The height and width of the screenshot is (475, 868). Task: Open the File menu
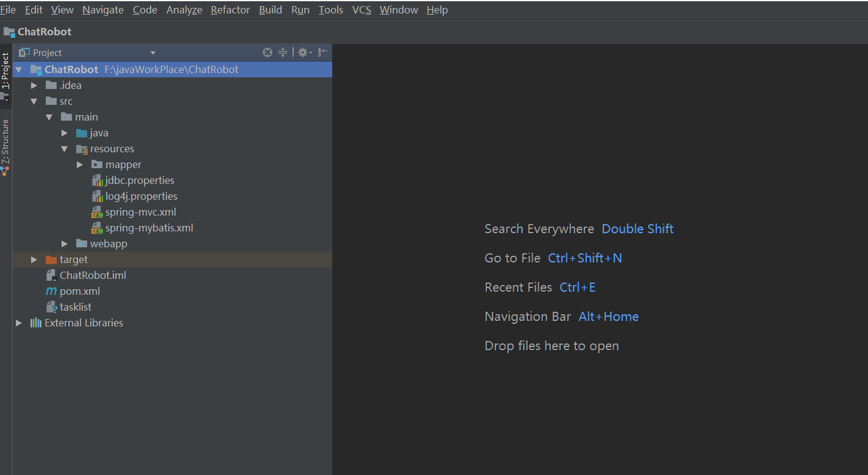pos(8,10)
